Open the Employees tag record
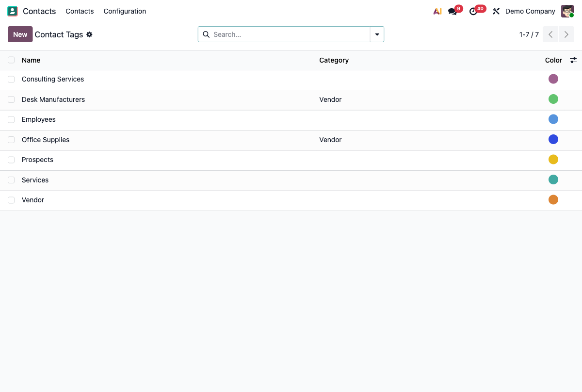 [x=39, y=119]
